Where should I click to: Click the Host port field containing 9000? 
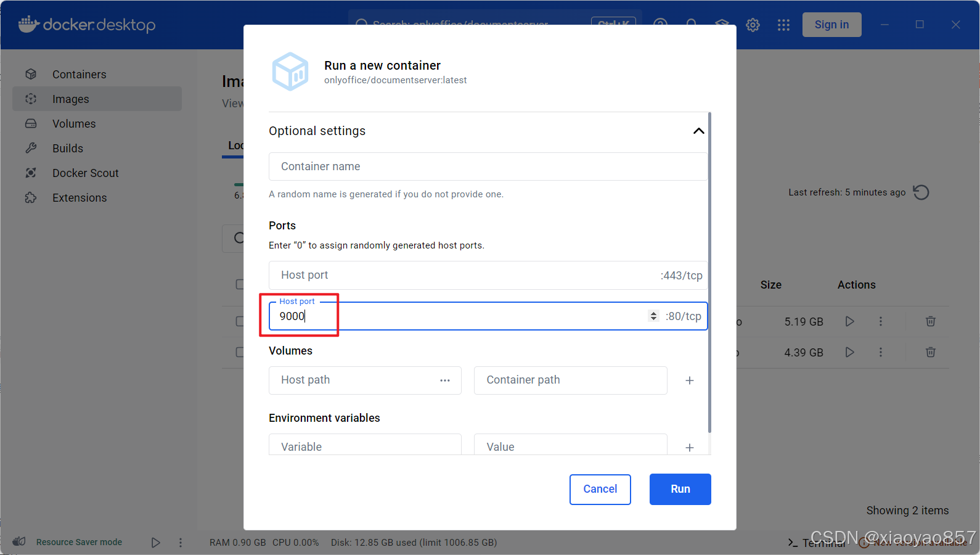pyautogui.click(x=488, y=316)
